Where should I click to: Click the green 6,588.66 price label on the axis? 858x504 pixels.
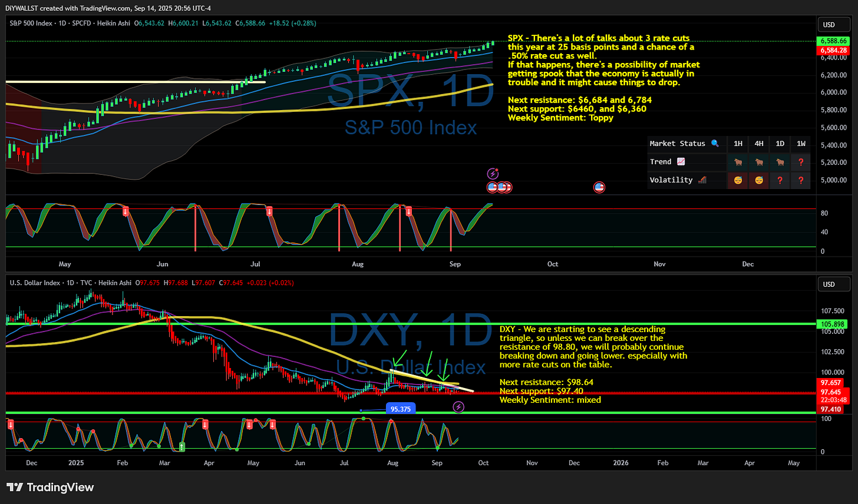coord(834,41)
